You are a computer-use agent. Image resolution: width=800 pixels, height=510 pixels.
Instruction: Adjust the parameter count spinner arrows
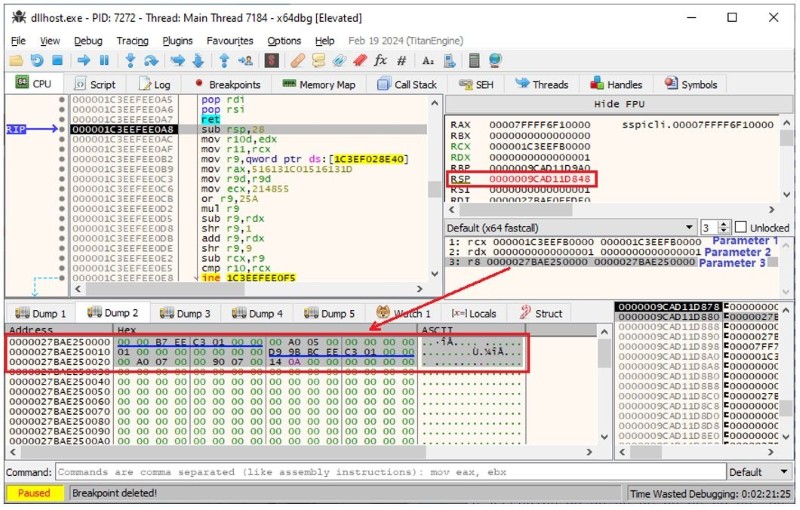pos(724,227)
